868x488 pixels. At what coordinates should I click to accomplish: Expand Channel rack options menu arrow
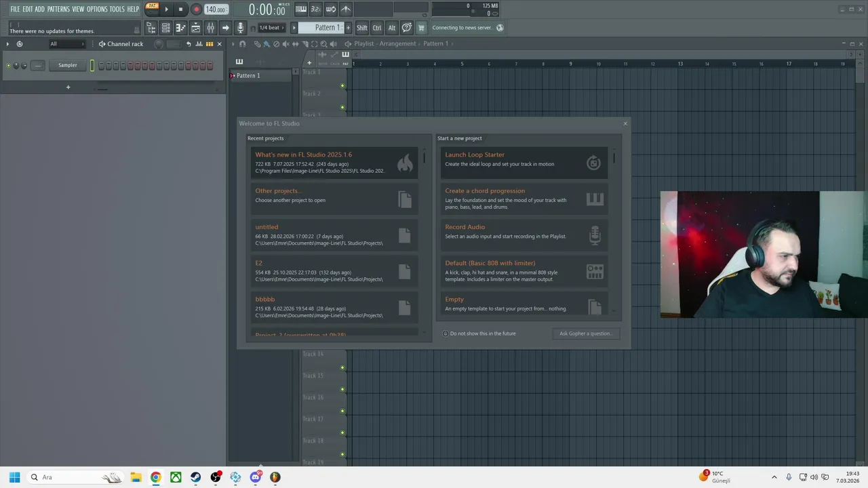[x=7, y=44]
